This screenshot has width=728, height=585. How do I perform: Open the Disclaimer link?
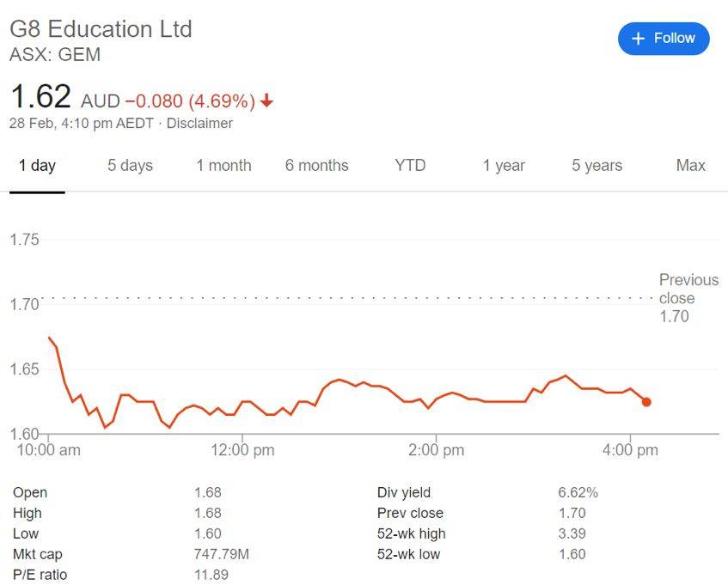[199, 124]
